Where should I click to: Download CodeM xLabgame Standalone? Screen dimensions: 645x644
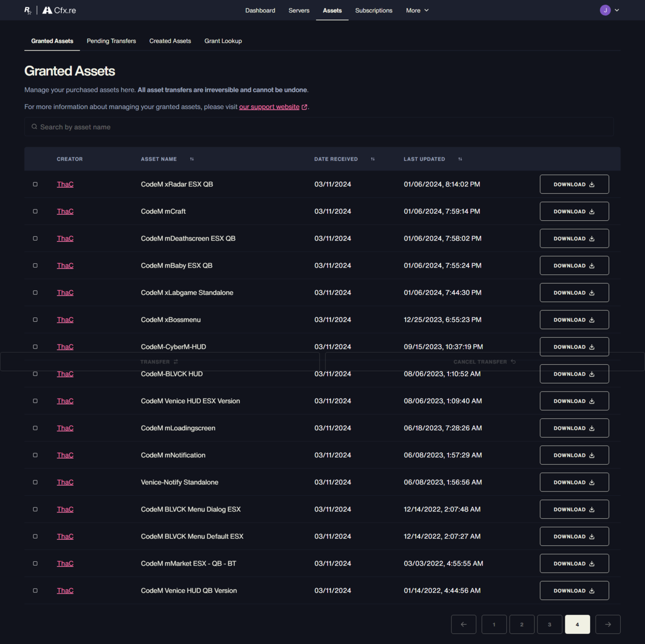(x=574, y=293)
